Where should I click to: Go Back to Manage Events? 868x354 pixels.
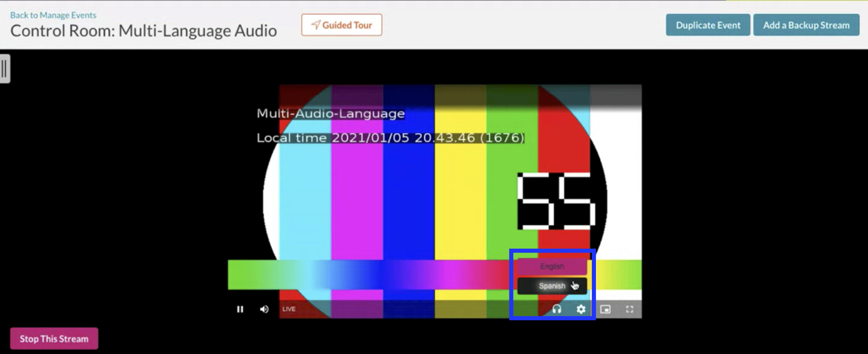(x=53, y=15)
